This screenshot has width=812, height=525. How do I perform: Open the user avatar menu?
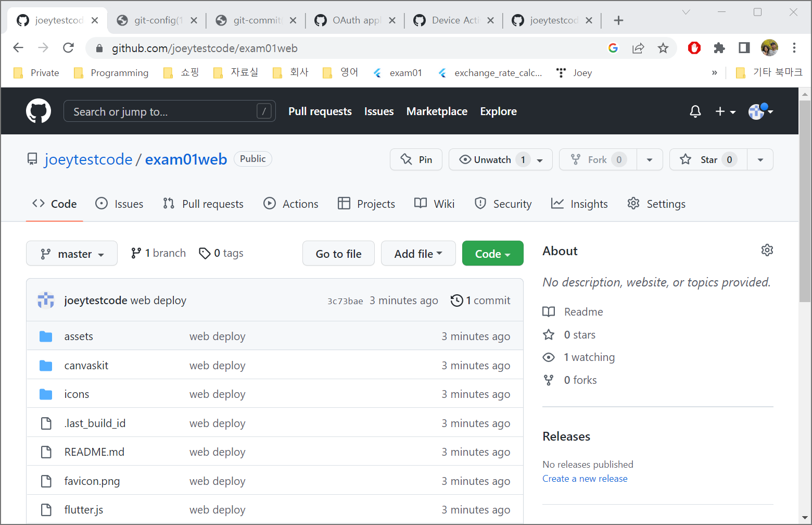760,111
